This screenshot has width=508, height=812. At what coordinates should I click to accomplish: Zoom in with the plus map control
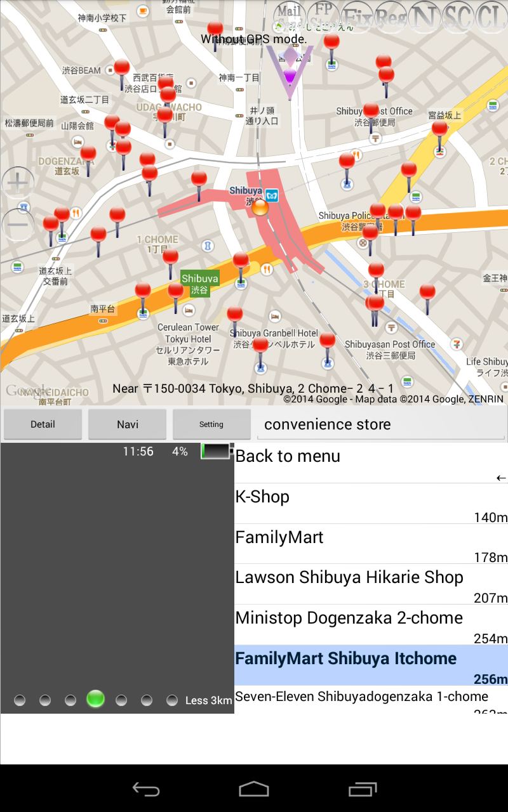click(18, 184)
